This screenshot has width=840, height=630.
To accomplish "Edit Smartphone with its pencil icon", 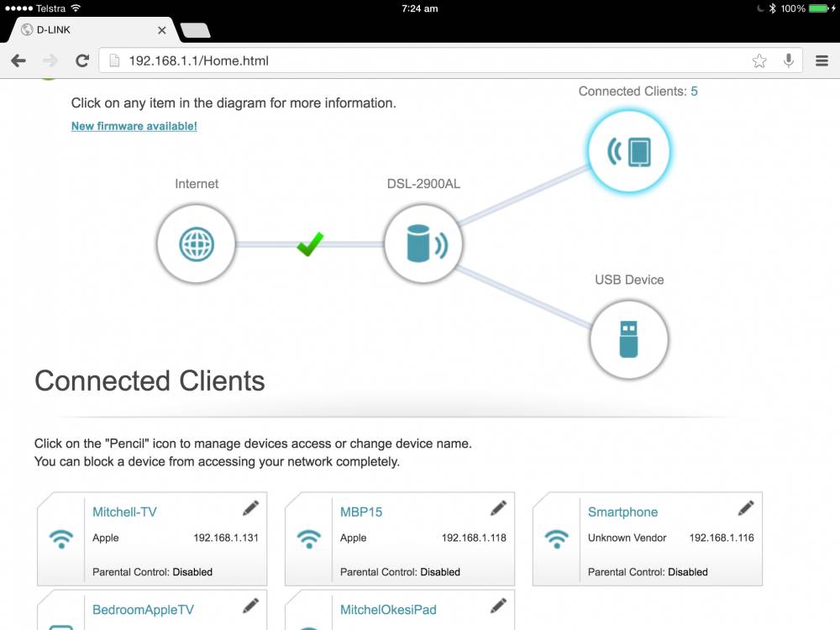I will point(746,508).
